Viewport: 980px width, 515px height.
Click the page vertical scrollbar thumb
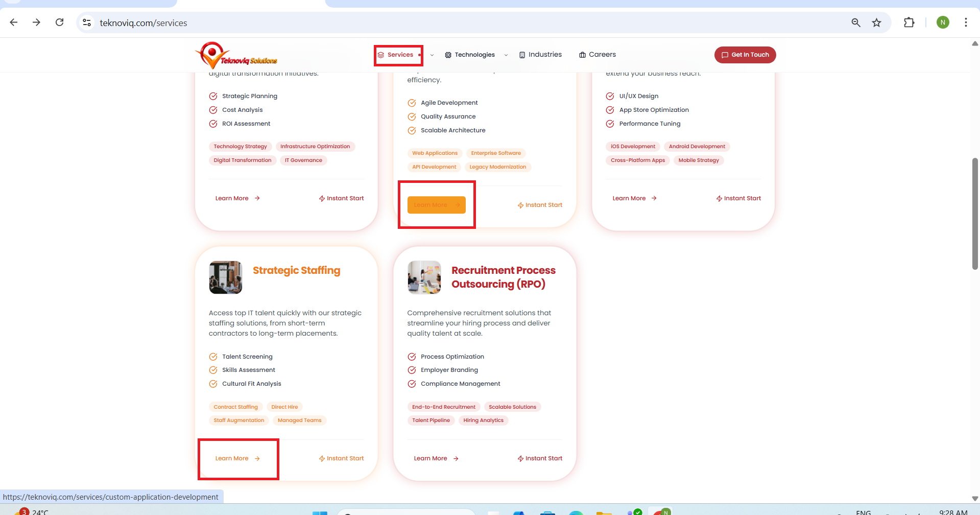(x=974, y=214)
